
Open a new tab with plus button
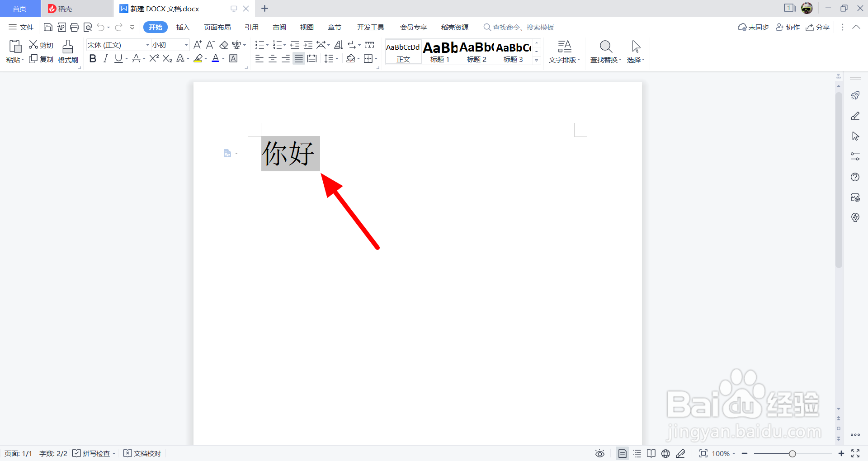pos(265,9)
